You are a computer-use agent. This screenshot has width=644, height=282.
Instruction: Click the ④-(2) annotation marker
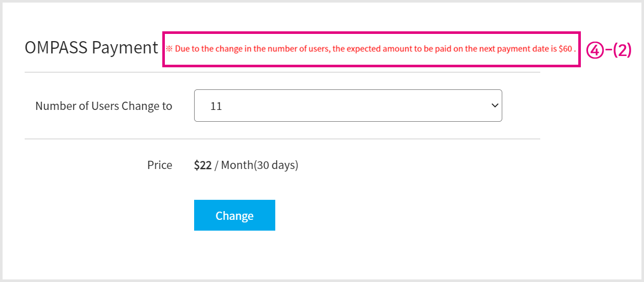point(608,50)
